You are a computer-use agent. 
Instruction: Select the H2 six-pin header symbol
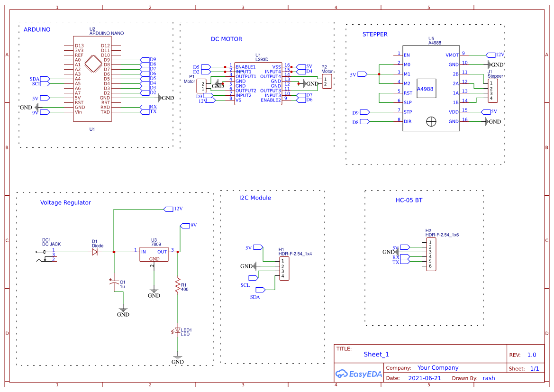431,255
